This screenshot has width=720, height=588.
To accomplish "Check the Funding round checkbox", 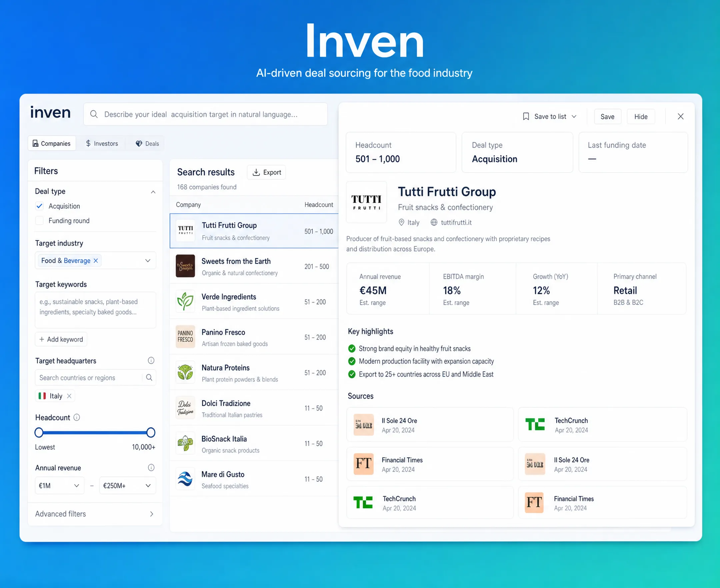I will pos(39,221).
